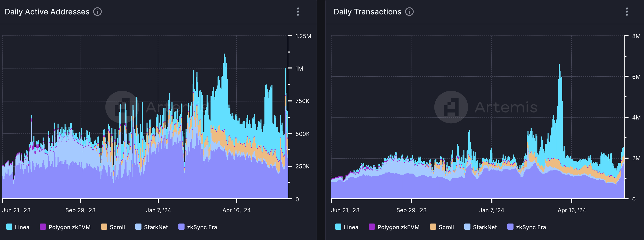Image resolution: width=644 pixels, height=240 pixels.
Task: Click the 250K axis label
Action: tap(302, 166)
